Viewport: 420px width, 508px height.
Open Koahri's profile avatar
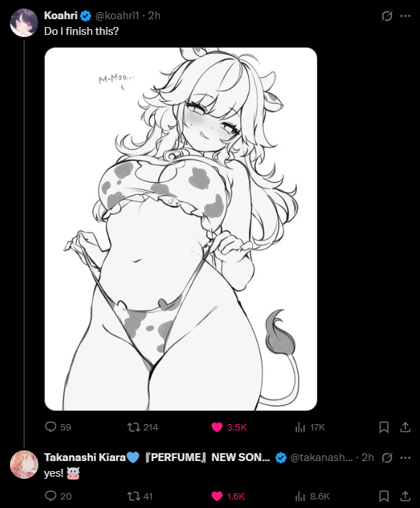coord(24,23)
